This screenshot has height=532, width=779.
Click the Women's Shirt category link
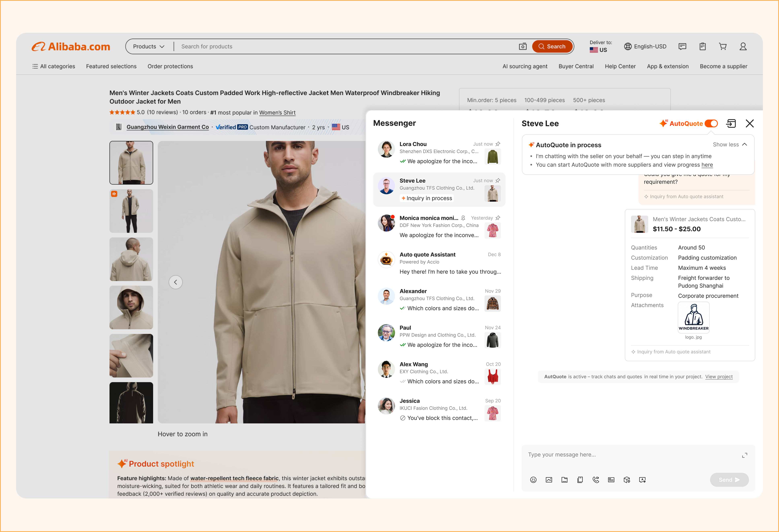[277, 113]
